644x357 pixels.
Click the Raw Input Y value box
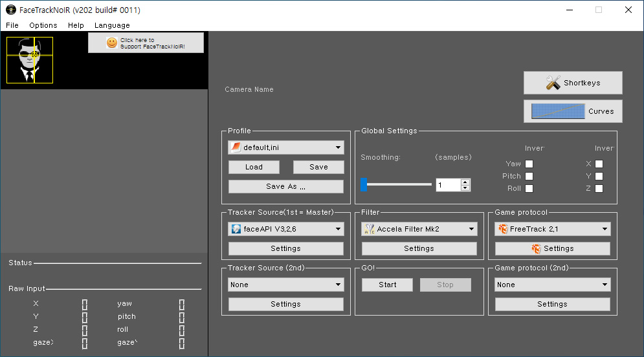(x=85, y=317)
